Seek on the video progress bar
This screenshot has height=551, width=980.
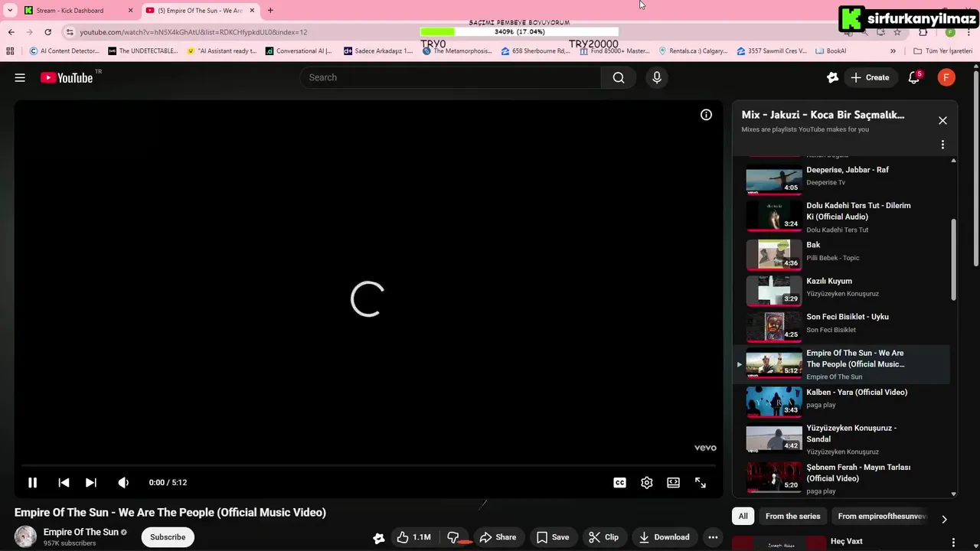pyautogui.click(x=368, y=465)
